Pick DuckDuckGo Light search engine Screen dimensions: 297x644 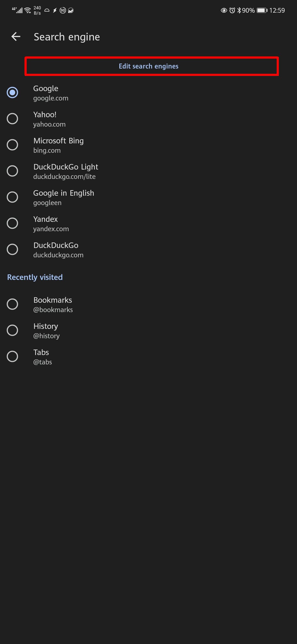(12, 171)
